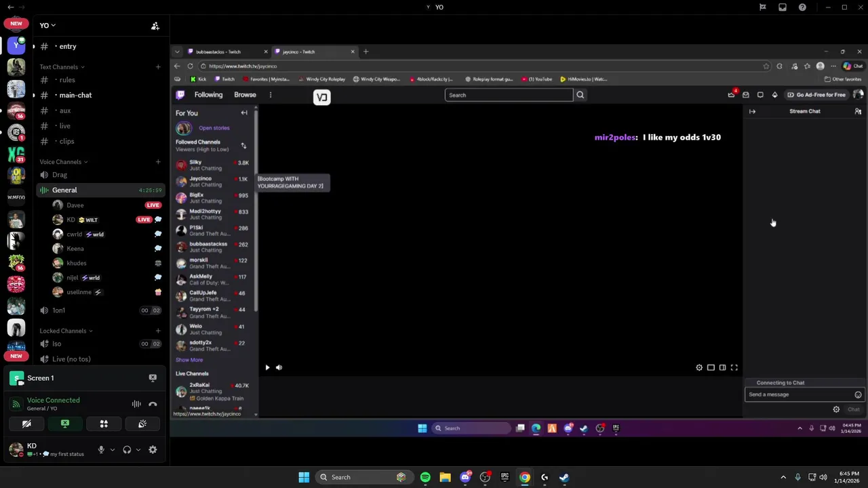Viewport: 868px width, 488px height.
Task: Click Go Ad-Free for Free button
Action: 816,95
